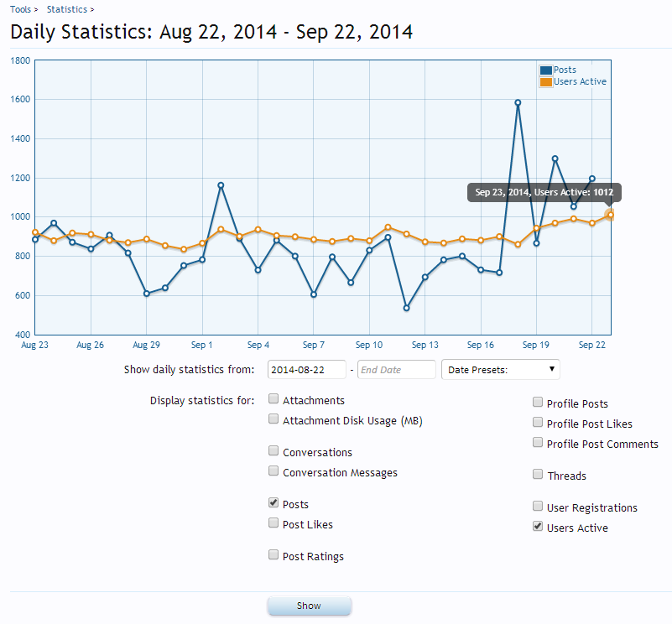Focus the End Date input field
This screenshot has height=624, width=672.
pos(397,369)
